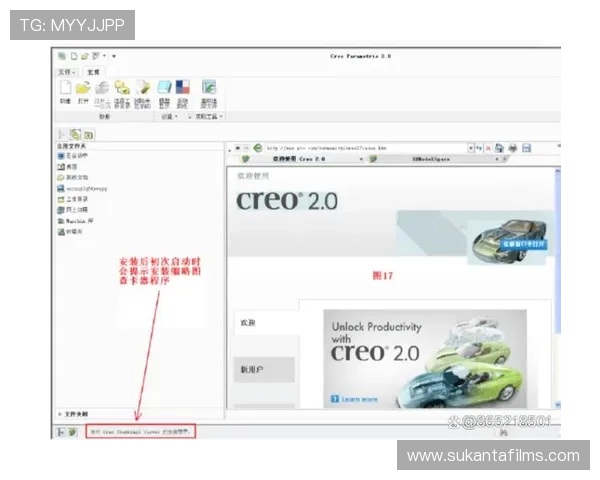Switch to the 3DModelSpace browser tab

pyautogui.click(x=430, y=159)
